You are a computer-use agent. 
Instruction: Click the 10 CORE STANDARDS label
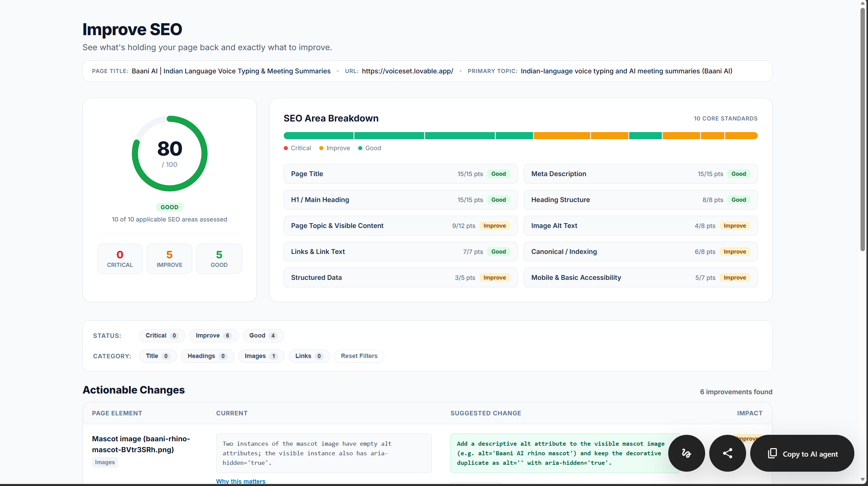pyautogui.click(x=726, y=118)
